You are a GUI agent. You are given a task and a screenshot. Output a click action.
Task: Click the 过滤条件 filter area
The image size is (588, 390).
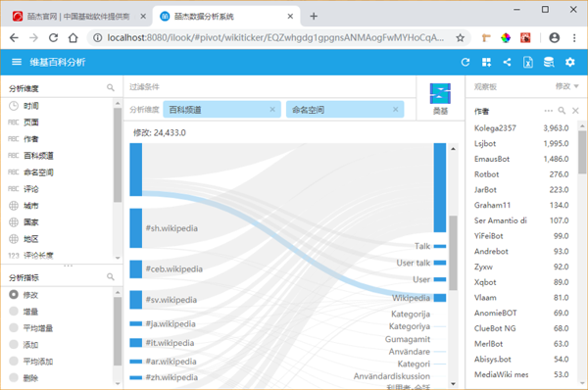tap(269, 87)
